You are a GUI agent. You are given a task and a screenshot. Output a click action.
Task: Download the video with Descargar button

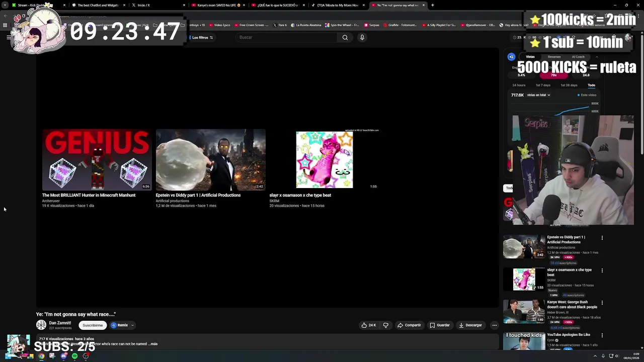[470, 325]
